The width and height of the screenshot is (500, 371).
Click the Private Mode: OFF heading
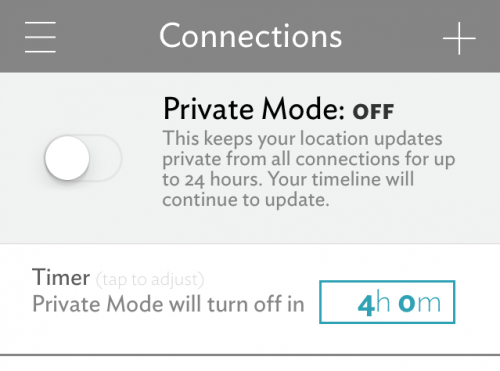coord(279,109)
